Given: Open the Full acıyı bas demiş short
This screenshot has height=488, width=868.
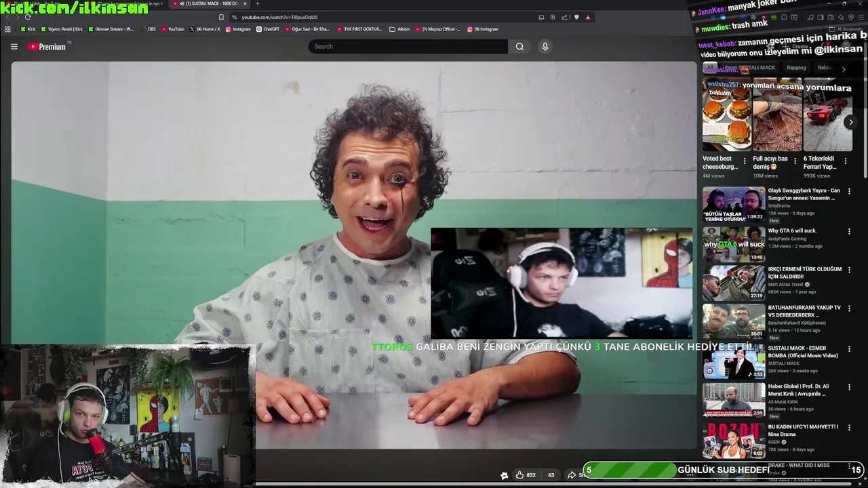Looking at the screenshot, I should click(x=776, y=115).
